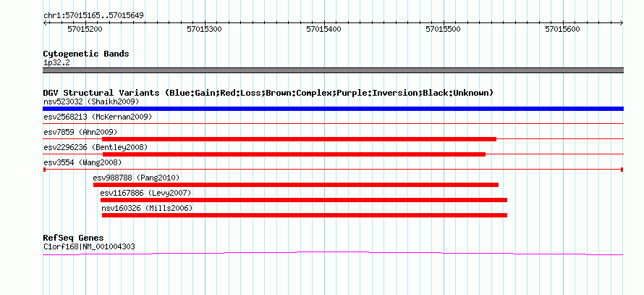Click ruler position 57015300
The height and width of the screenshot is (295, 644).
point(205,29)
